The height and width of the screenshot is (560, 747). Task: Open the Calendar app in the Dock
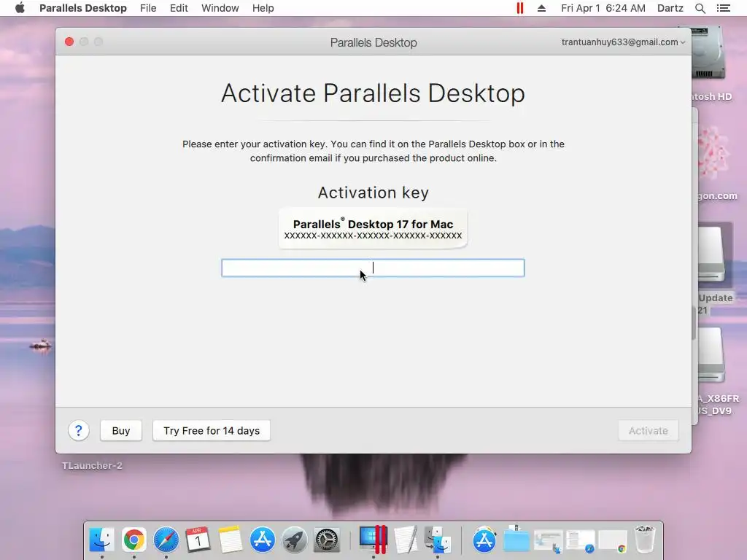198,540
